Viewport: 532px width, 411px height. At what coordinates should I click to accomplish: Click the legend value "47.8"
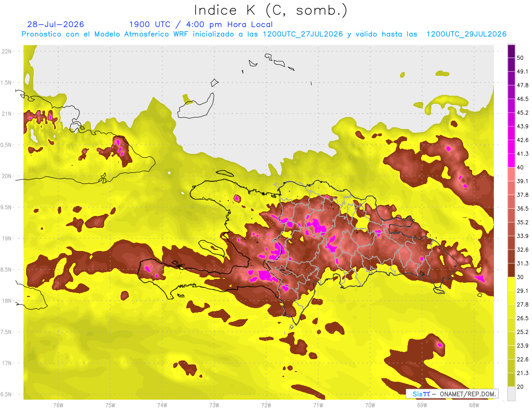point(523,86)
